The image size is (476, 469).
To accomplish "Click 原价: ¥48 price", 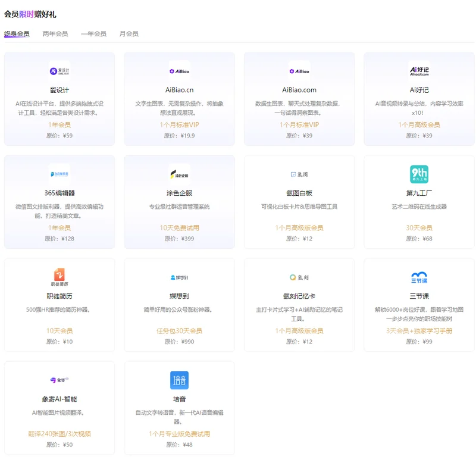I will 179,445.
